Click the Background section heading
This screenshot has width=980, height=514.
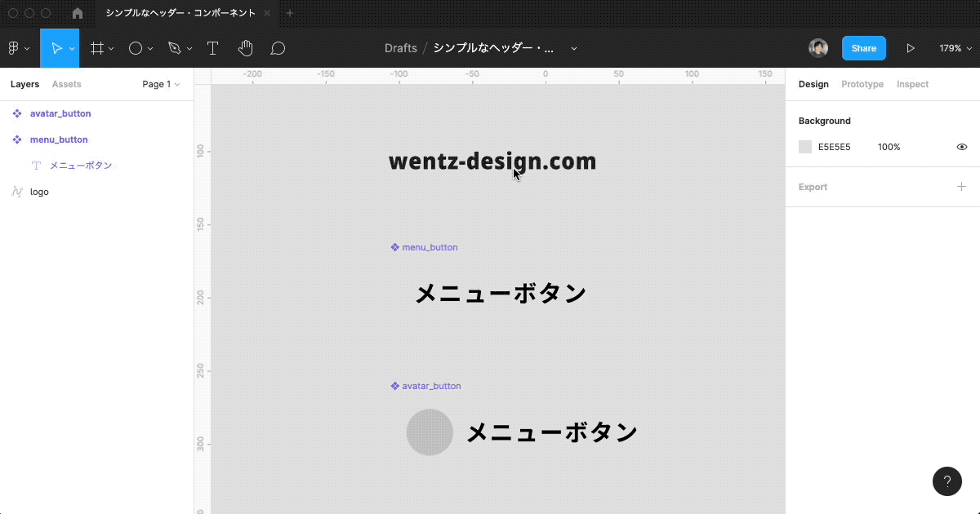click(x=824, y=121)
